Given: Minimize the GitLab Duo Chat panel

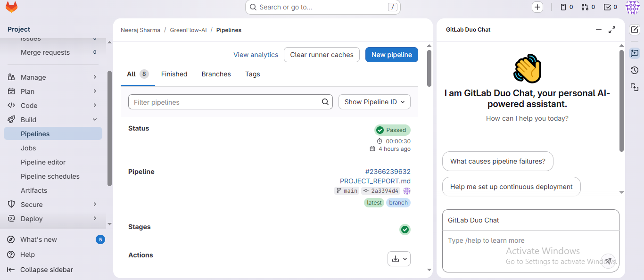Looking at the screenshot, I should (x=599, y=30).
